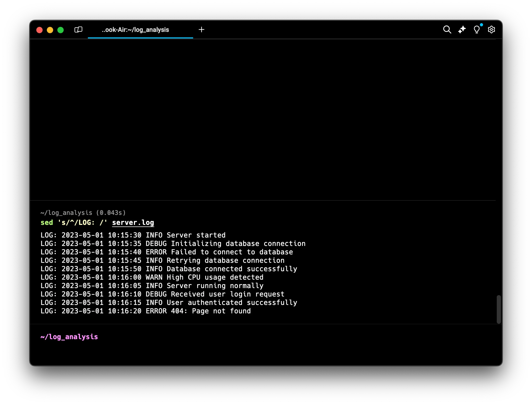Click the vertical scrollbar thumb
This screenshot has width=532, height=405.
499,309
